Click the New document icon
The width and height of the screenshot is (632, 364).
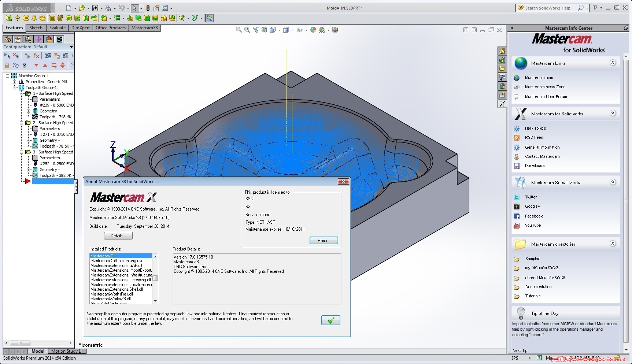69,8
